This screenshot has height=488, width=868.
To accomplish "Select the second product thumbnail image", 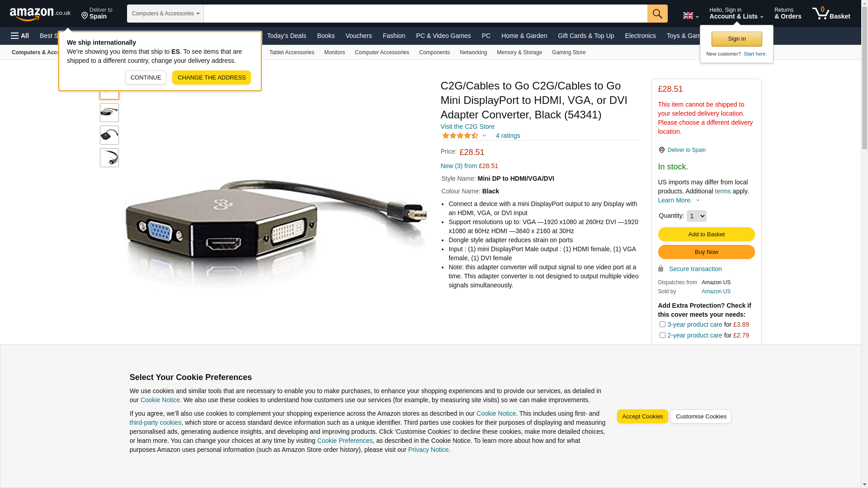I will [x=109, y=113].
